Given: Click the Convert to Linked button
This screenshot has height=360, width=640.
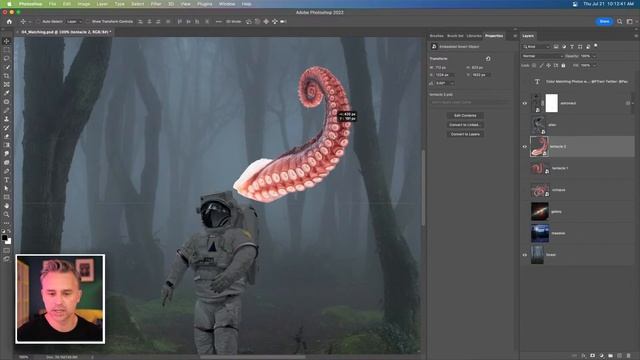Looking at the screenshot, I should click(x=465, y=125).
